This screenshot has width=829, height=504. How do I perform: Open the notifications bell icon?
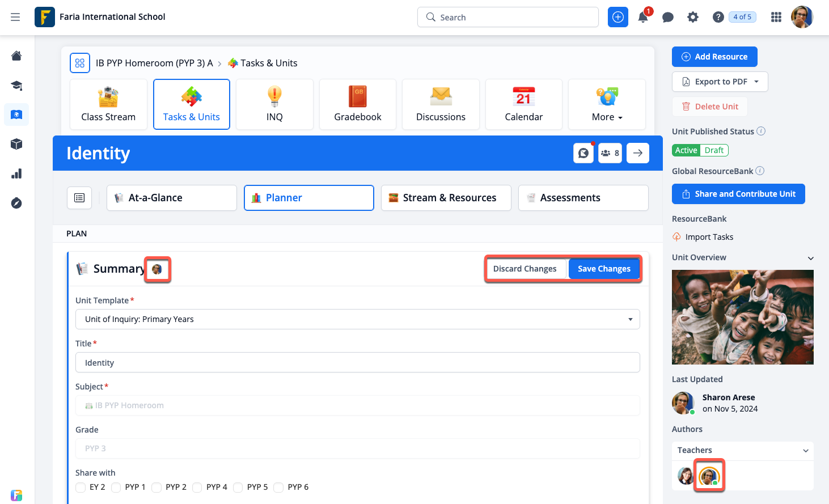click(x=642, y=17)
